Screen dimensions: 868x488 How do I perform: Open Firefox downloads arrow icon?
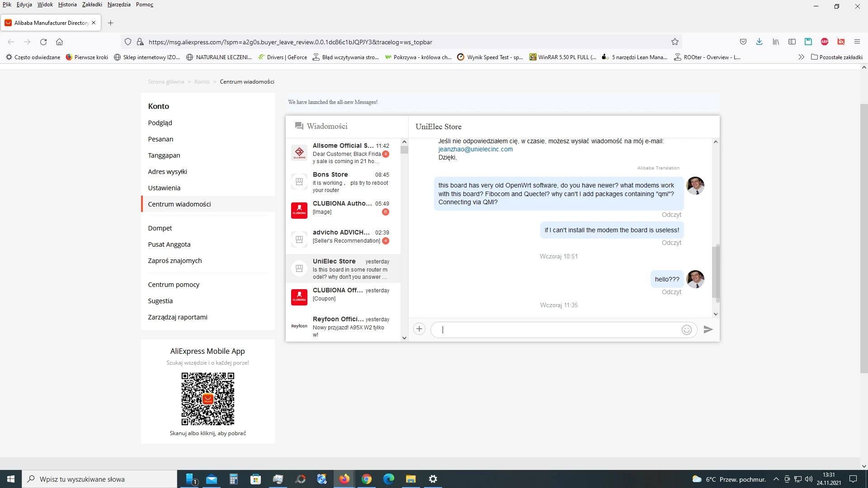click(759, 42)
